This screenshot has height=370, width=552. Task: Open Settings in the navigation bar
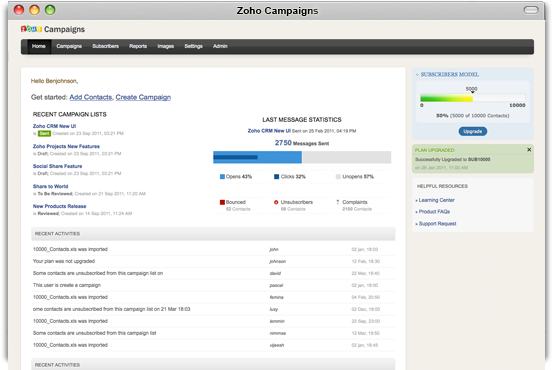(x=193, y=46)
